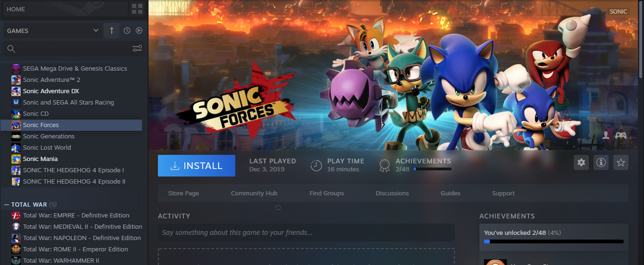This screenshot has width=644, height=265.
Task: Click the activity status text box
Action: 306,233
